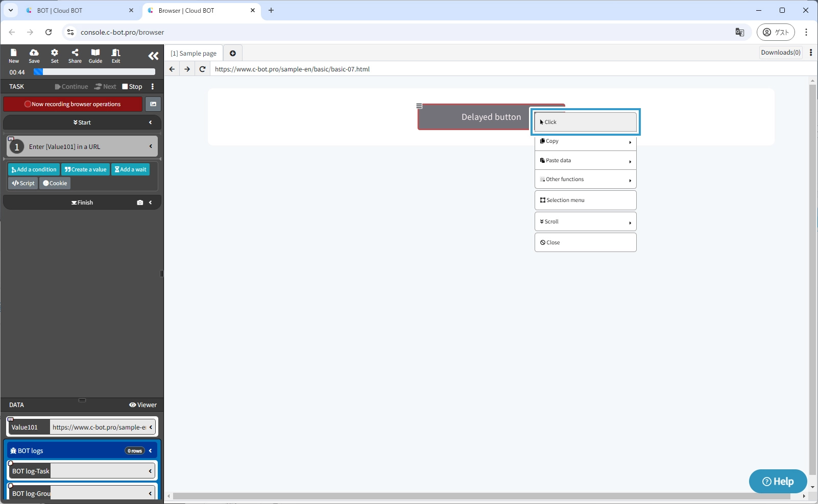Toggle the recording browser operations button
This screenshot has height=504, width=818.
73,104
